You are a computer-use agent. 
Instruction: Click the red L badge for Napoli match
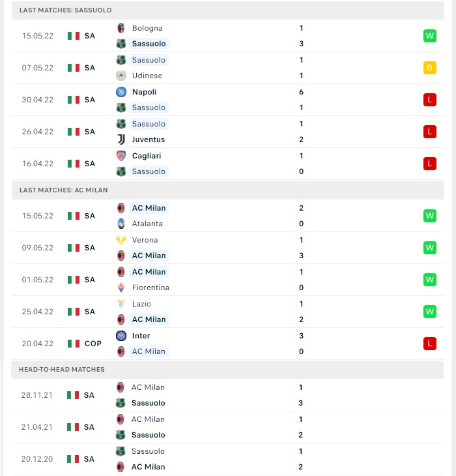pos(430,100)
